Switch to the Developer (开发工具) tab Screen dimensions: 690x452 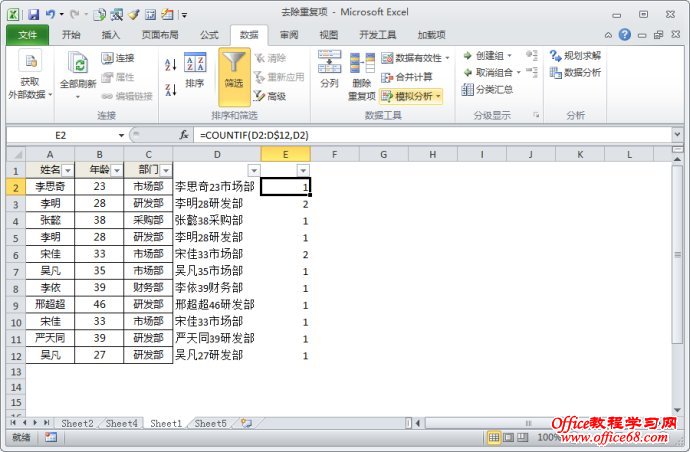[378, 35]
